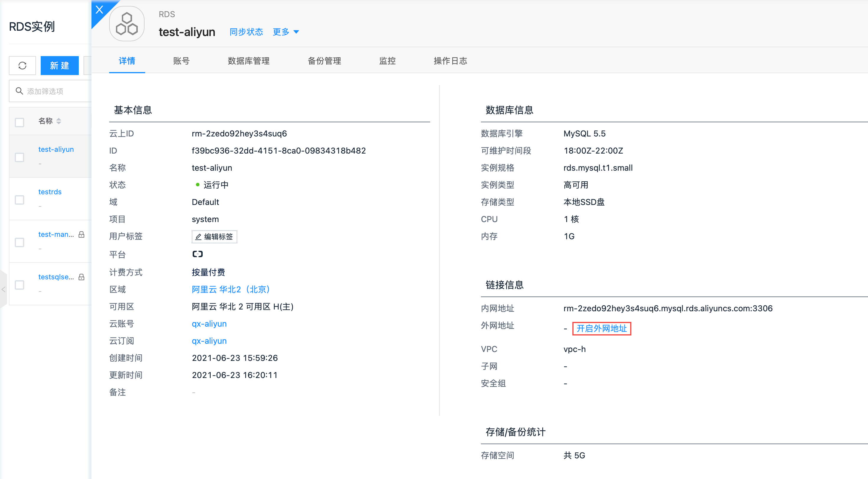The image size is (868, 479).
Task: Click the 运行中 status text
Action: (216, 185)
